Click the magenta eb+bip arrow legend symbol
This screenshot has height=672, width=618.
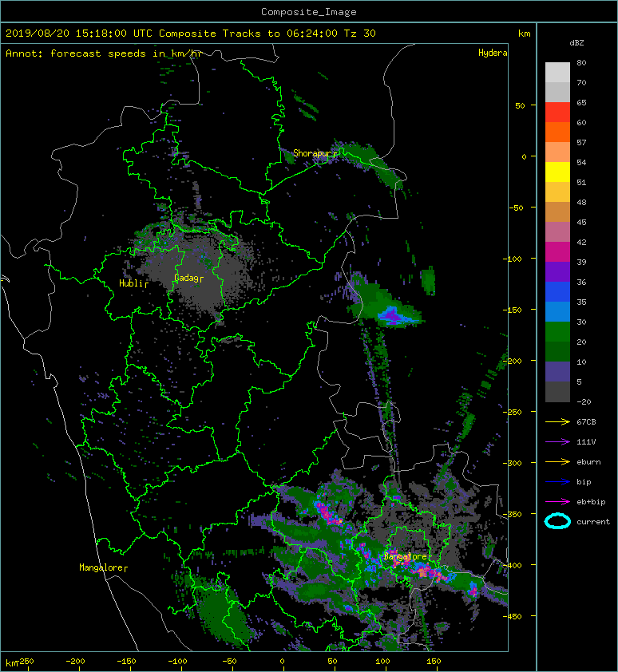tap(557, 501)
